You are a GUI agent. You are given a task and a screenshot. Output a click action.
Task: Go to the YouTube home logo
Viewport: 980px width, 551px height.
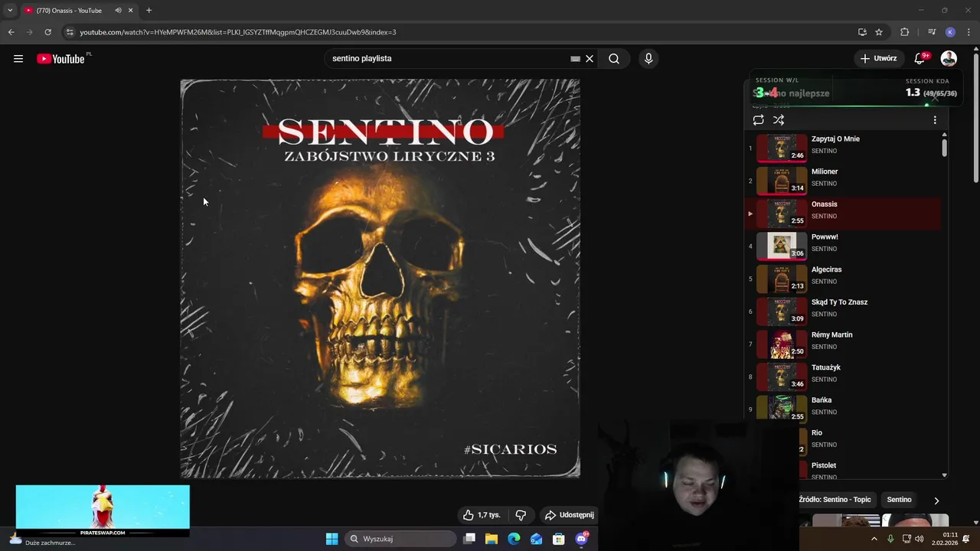(60, 59)
